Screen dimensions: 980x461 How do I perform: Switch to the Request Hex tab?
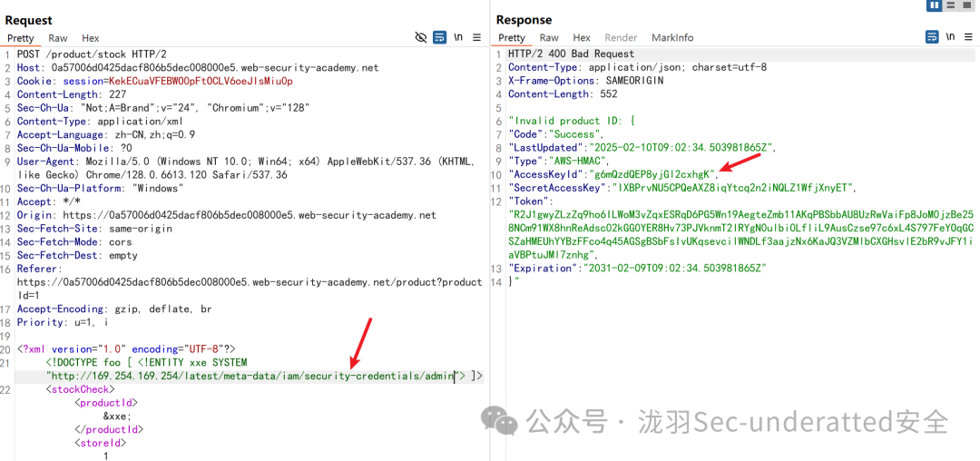tap(91, 38)
